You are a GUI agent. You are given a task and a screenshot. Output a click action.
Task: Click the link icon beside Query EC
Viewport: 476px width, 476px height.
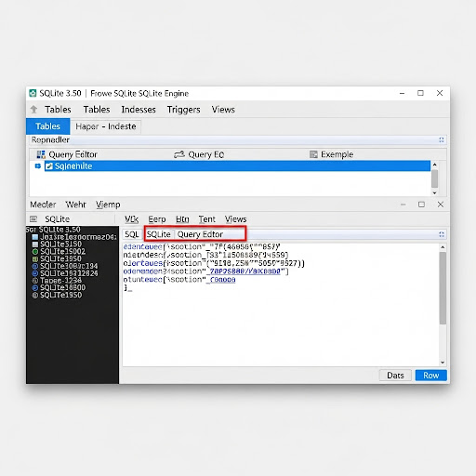(x=179, y=154)
